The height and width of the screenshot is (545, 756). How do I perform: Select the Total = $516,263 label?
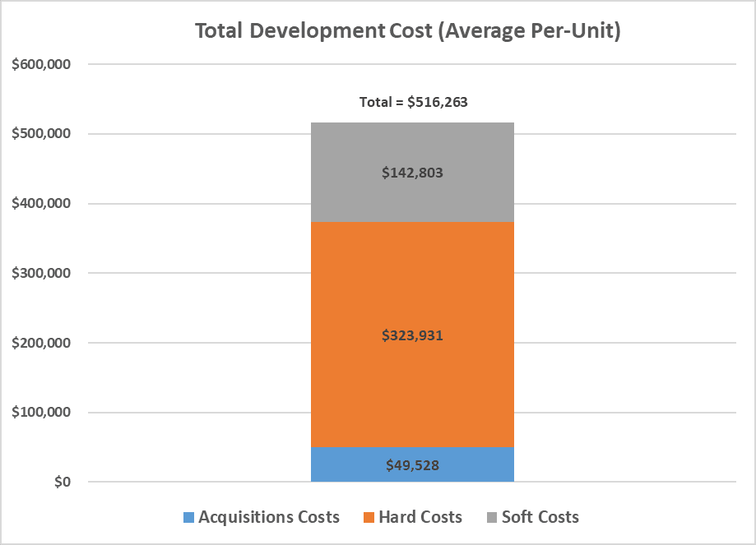coord(414,102)
